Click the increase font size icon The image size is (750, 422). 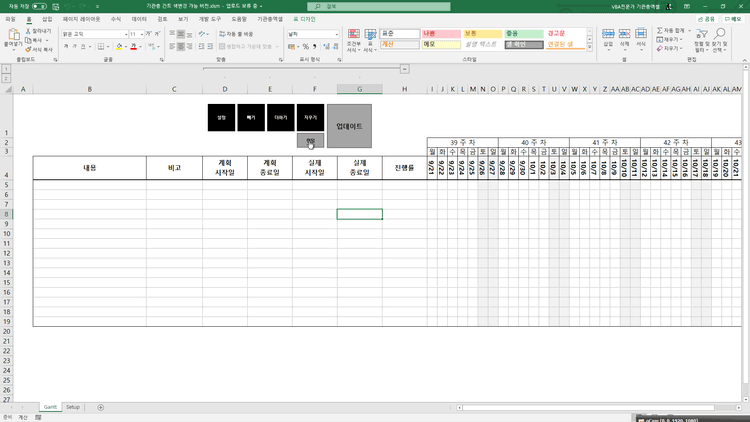click(148, 34)
